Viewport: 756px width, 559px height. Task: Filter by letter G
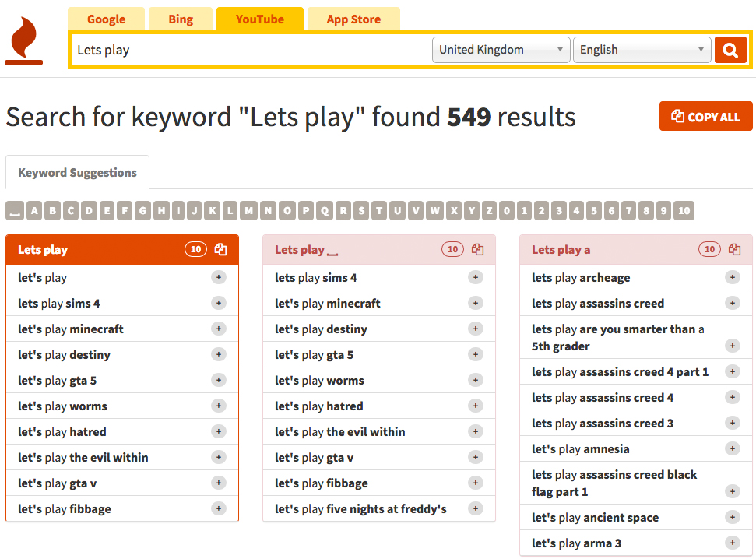click(142, 211)
